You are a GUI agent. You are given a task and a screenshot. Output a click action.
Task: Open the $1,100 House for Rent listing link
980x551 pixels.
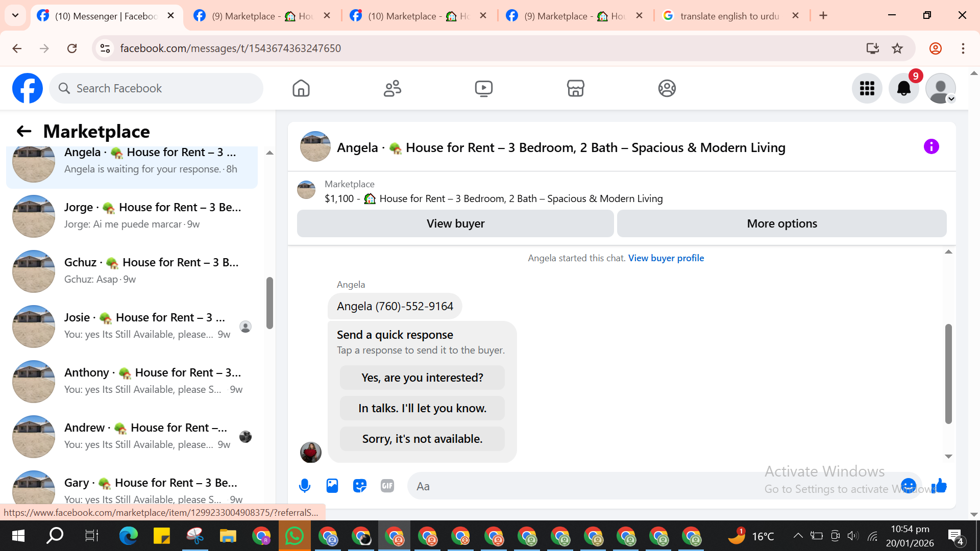point(494,198)
